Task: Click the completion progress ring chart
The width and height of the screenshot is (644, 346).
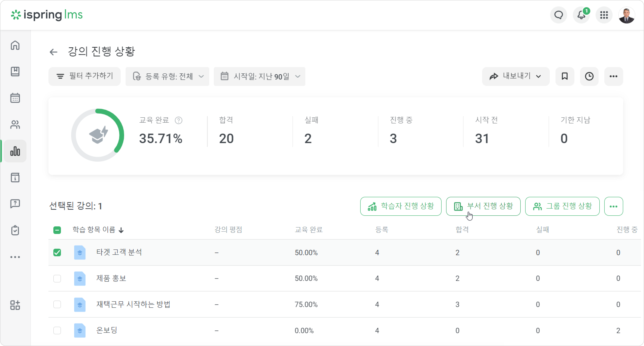Action: [98, 135]
